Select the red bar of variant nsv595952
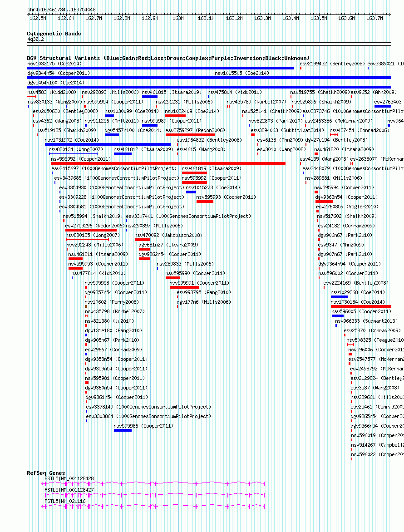The height and width of the screenshot is (532, 404). click(x=168, y=163)
